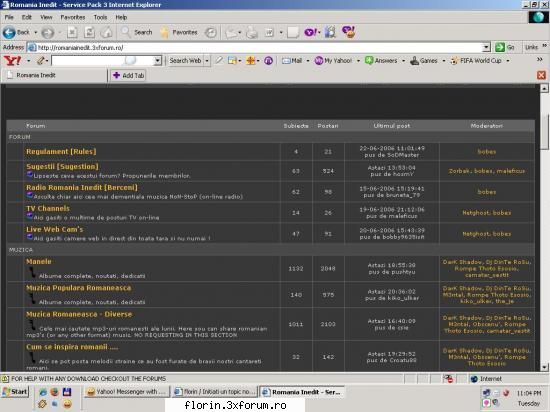This screenshot has height=412, width=550.
Task: Open Yahoo Mail from the toolbar
Action: [292, 61]
